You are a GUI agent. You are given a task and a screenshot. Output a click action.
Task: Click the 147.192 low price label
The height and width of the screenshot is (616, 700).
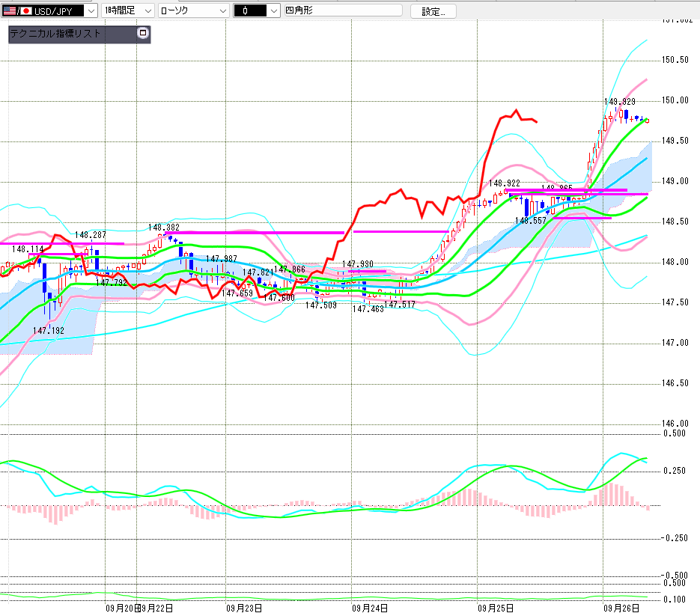click(x=48, y=330)
